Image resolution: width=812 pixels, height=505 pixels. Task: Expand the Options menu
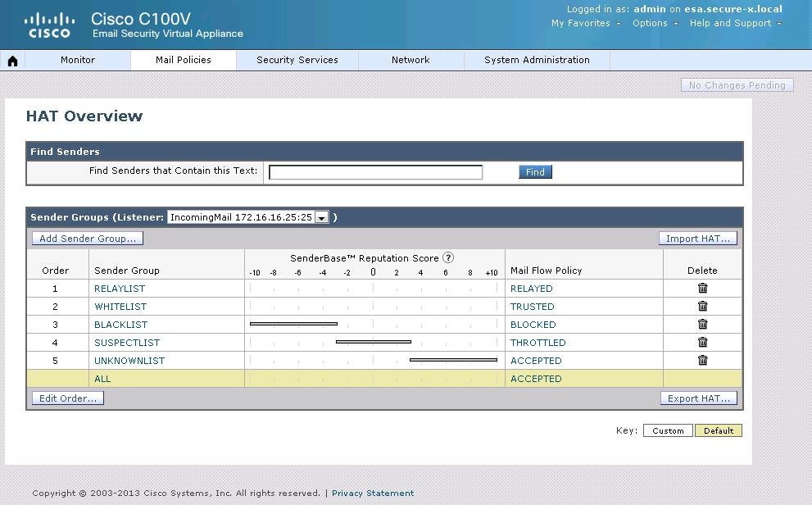click(x=655, y=23)
